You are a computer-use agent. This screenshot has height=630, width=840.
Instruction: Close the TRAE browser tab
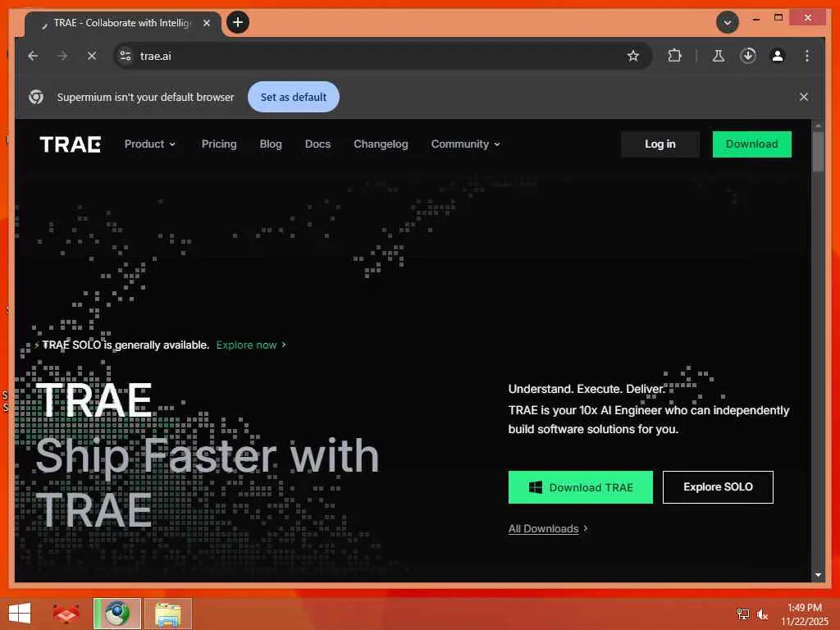tap(207, 23)
